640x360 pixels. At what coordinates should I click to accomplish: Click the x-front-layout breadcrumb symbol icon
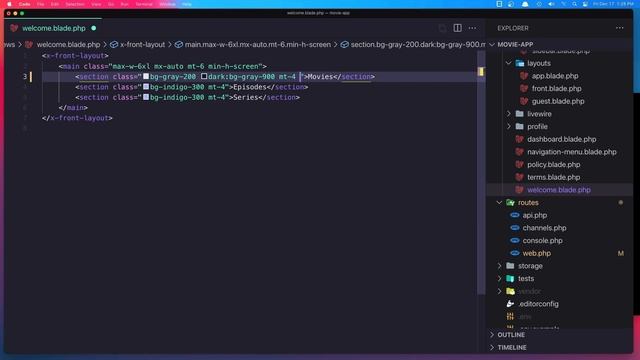tap(114, 44)
